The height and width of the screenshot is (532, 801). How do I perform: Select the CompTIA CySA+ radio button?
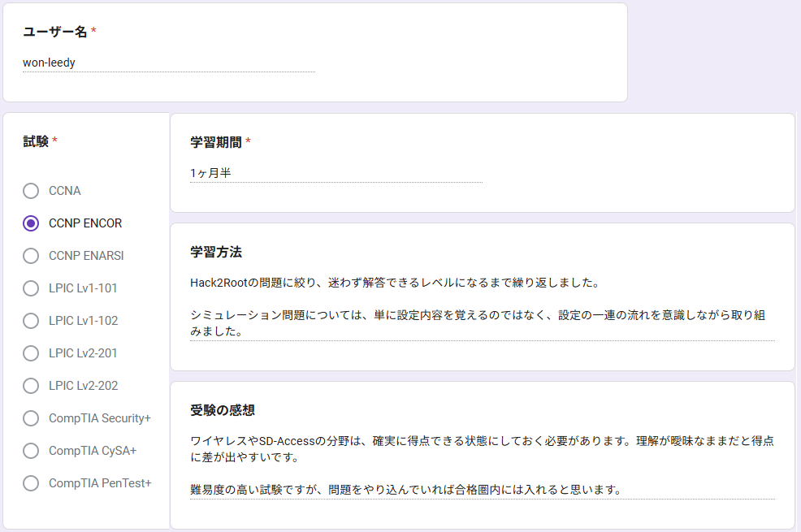31,451
